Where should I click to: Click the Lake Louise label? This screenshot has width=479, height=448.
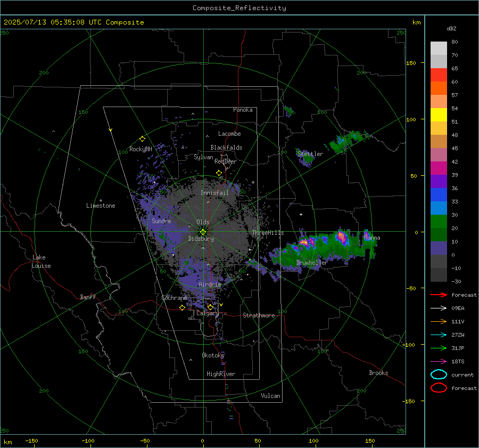tap(41, 262)
